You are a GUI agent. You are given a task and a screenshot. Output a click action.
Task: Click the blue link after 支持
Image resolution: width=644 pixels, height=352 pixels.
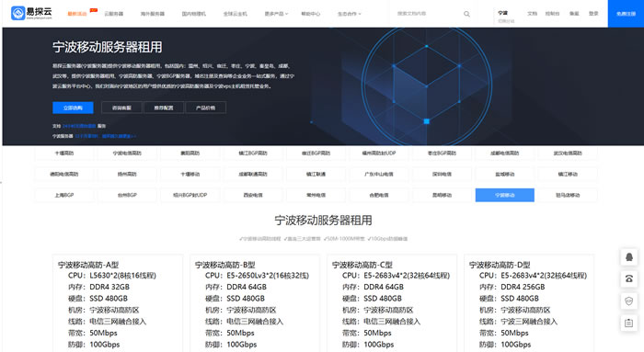[x=79, y=126]
